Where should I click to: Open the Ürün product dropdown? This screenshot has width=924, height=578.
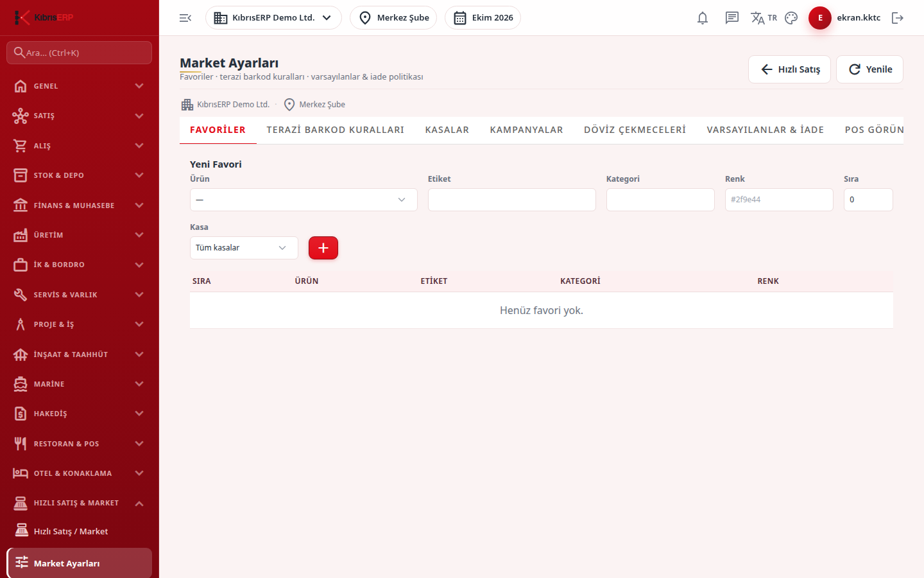tap(304, 200)
